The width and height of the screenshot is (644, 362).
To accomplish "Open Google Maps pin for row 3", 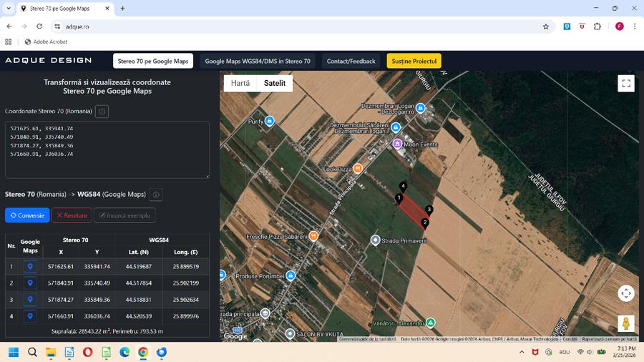I will [x=30, y=300].
